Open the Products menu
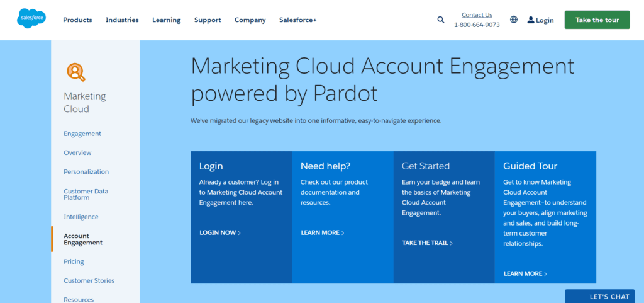Screen dimensions: 644x303 [x=77, y=20]
